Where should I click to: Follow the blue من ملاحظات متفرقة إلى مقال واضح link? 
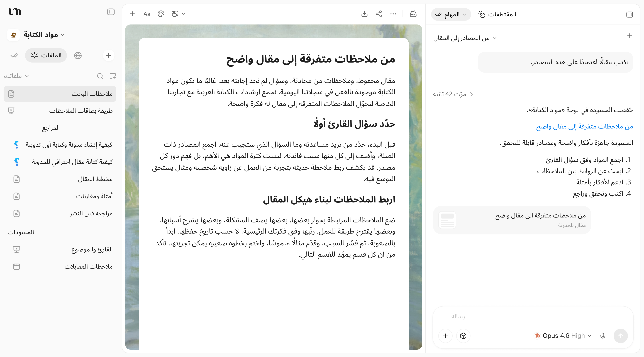click(584, 126)
